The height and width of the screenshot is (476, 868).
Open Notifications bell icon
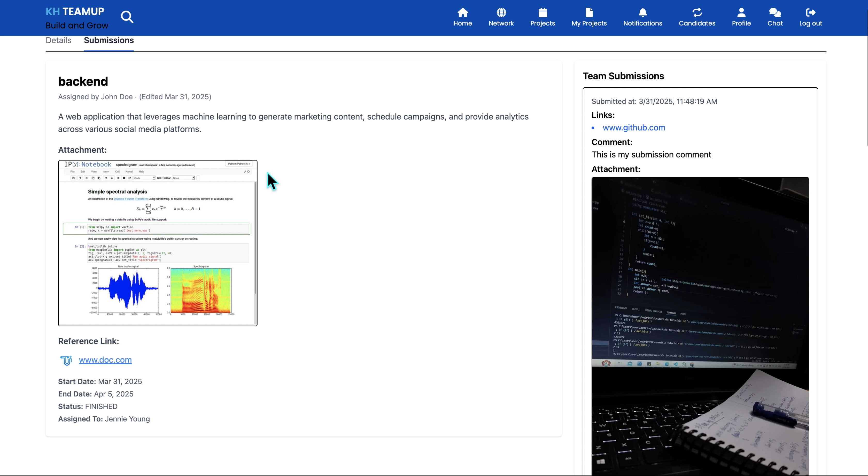(x=642, y=13)
